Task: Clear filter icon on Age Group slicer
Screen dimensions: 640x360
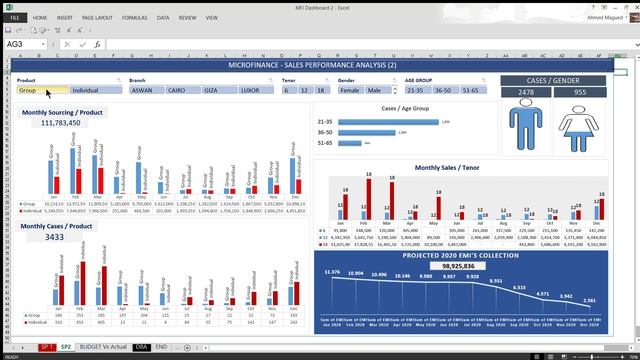Action: [x=484, y=80]
